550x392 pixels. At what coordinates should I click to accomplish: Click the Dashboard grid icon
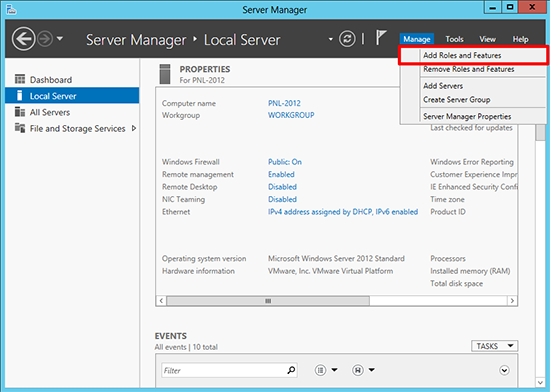20,79
